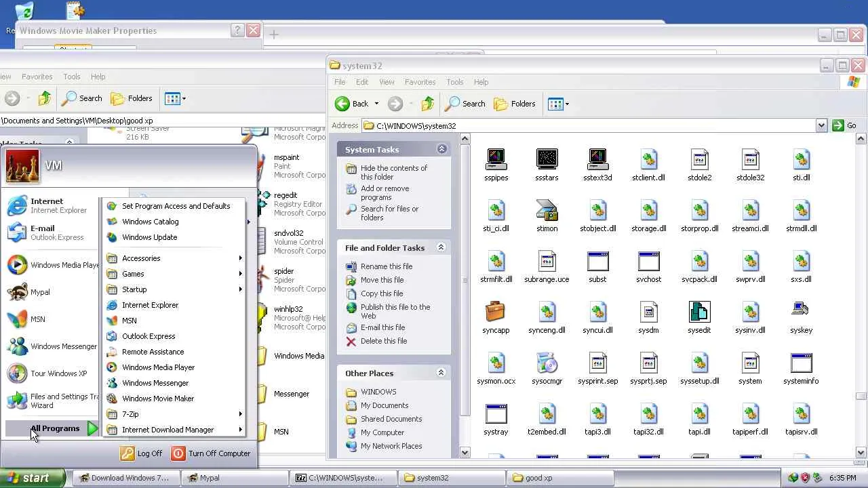This screenshot has width=868, height=488.
Task: Open File menu in system32 window
Action: point(340,82)
